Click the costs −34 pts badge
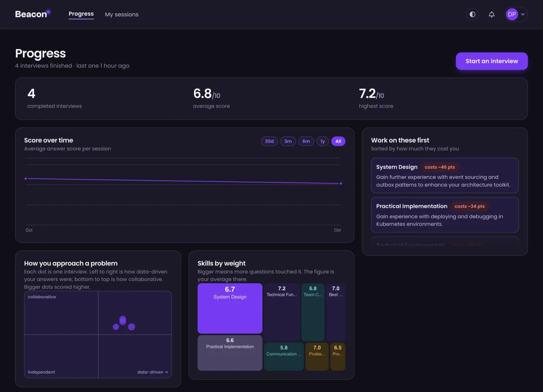The width and height of the screenshot is (543, 392). click(x=470, y=206)
